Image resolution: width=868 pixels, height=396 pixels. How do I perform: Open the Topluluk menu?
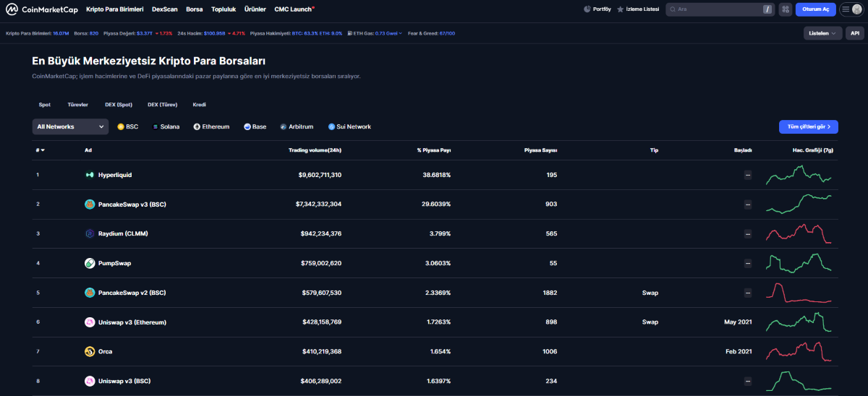coord(224,9)
